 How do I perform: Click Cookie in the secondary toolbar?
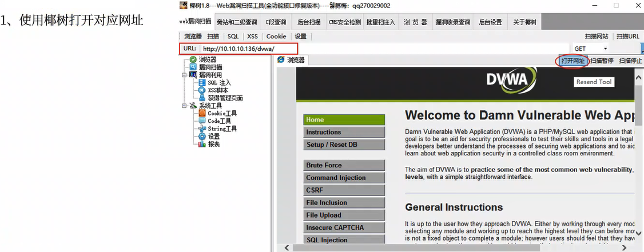point(276,36)
